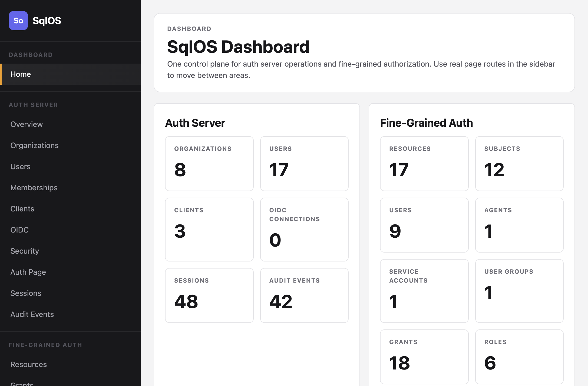Click the Roles stat card showing 6
The width and height of the screenshot is (588, 386).
coord(519,356)
